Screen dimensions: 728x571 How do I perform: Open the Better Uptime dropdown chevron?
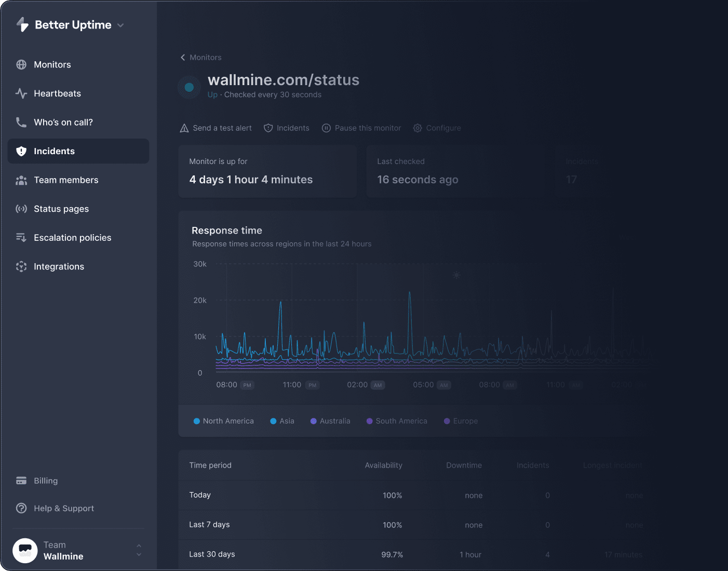[x=120, y=25]
